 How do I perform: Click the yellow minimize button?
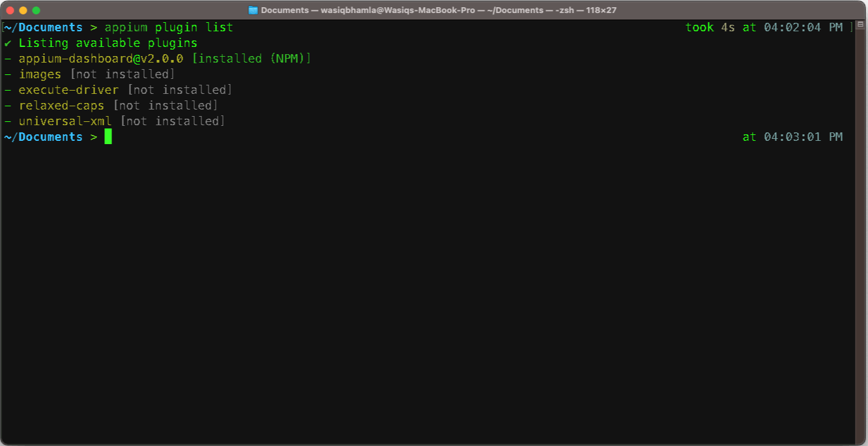pos(22,10)
